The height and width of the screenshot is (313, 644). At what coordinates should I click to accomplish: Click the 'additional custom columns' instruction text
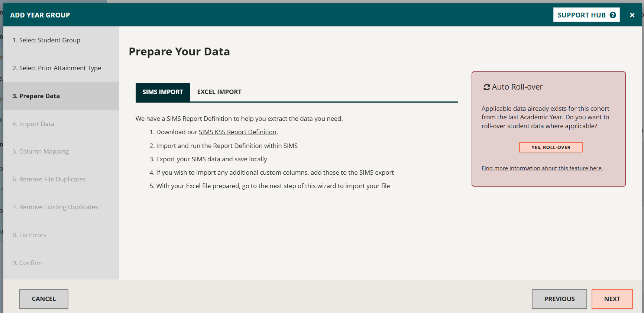pyautogui.click(x=275, y=172)
